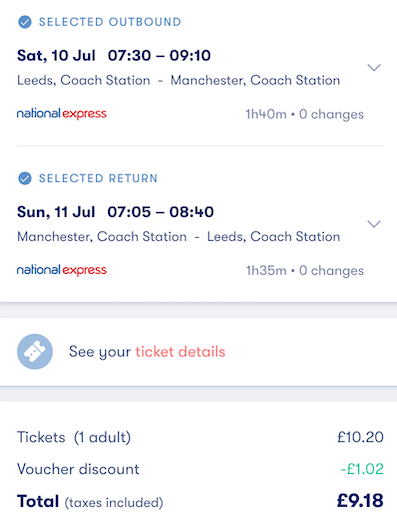Click the Voucher discount -£1.02 amount
The height and width of the screenshot is (525, 397).
(x=362, y=469)
